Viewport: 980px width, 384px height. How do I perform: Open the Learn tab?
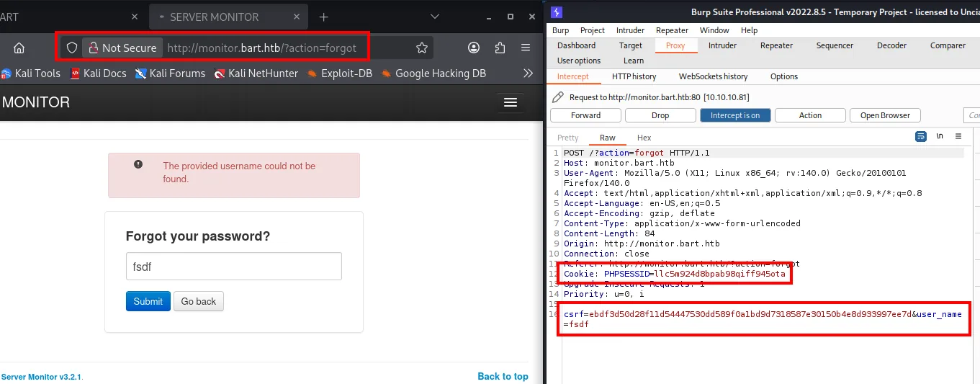634,61
